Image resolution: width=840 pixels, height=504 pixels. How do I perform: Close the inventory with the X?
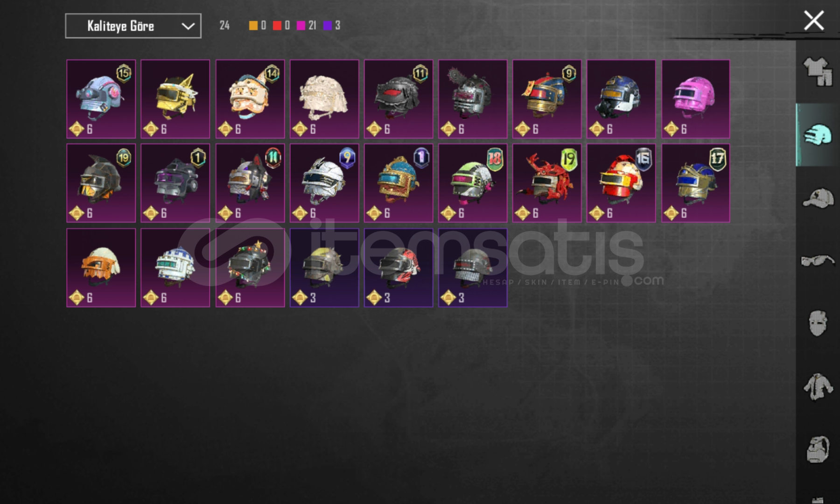click(x=814, y=21)
